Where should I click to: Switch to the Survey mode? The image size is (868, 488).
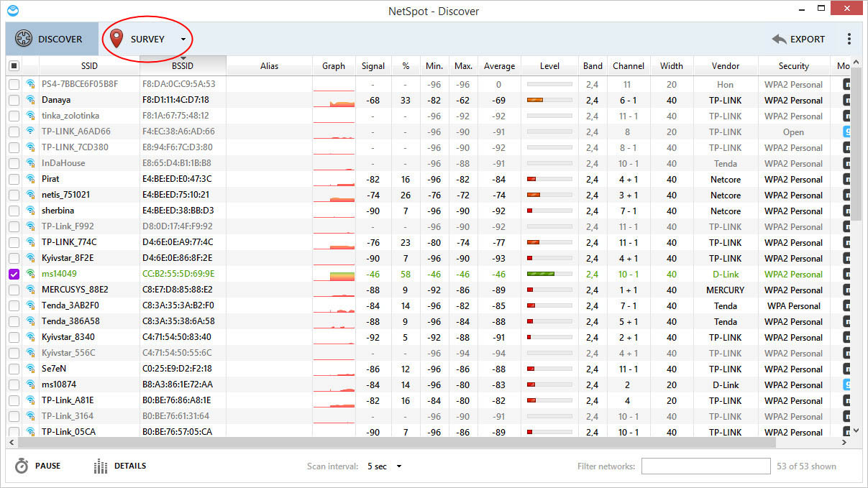(147, 39)
